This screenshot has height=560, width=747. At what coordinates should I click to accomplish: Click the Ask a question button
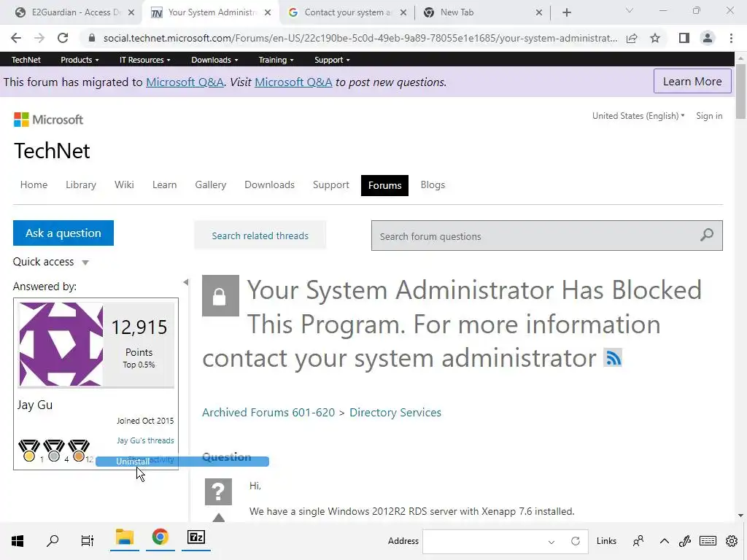click(63, 233)
